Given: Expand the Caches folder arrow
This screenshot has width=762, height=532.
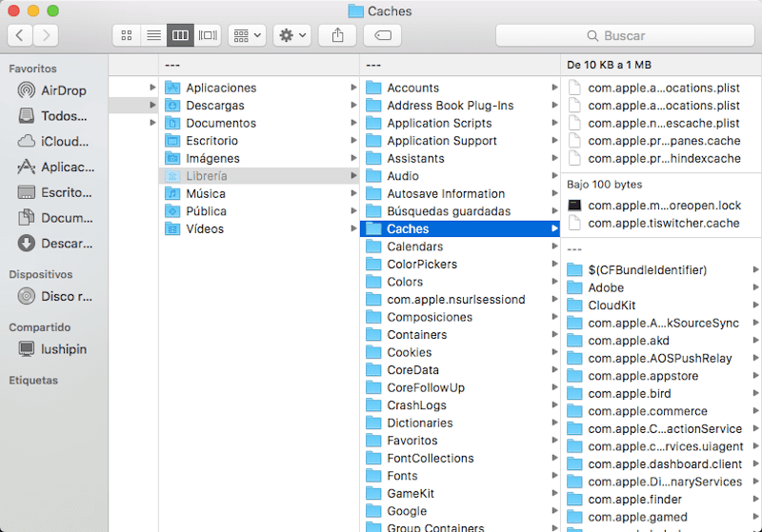Looking at the screenshot, I should [554, 228].
